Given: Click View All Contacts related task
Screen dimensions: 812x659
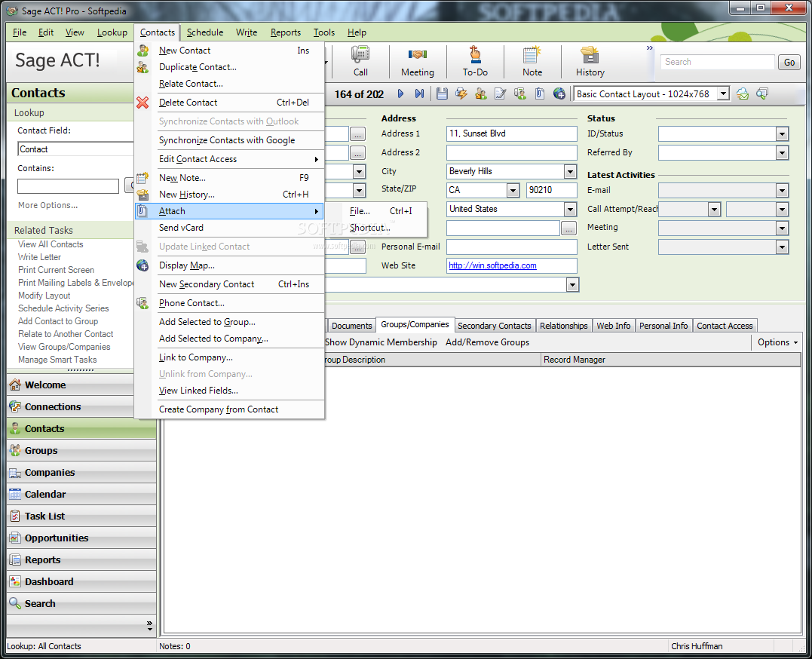Looking at the screenshot, I should click(51, 244).
